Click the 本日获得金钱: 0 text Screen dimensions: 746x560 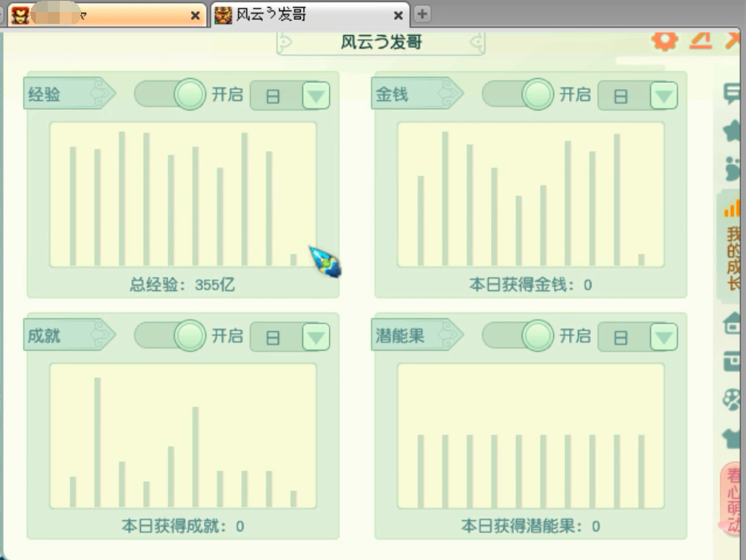coord(530,285)
